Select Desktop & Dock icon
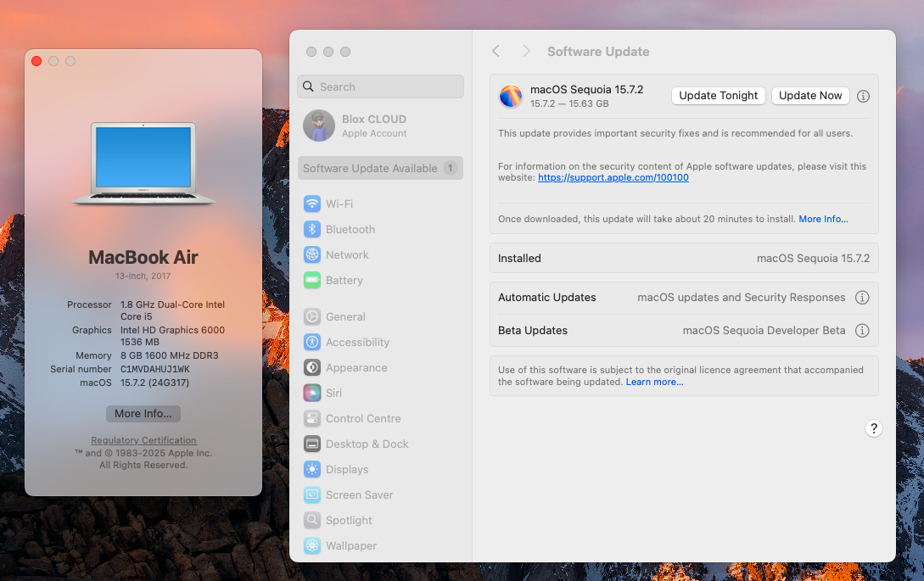 point(311,444)
